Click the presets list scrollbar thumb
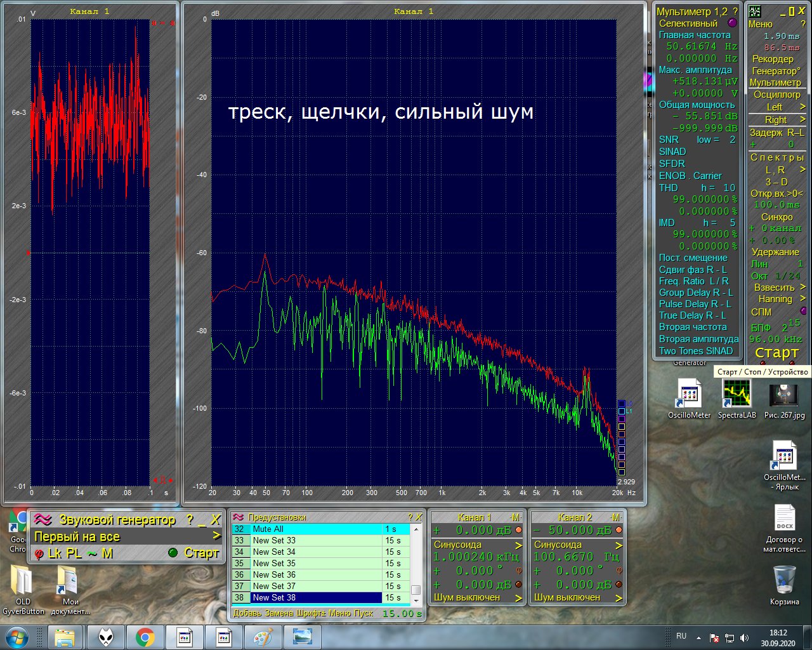Image resolution: width=812 pixels, height=650 pixels. [416, 590]
